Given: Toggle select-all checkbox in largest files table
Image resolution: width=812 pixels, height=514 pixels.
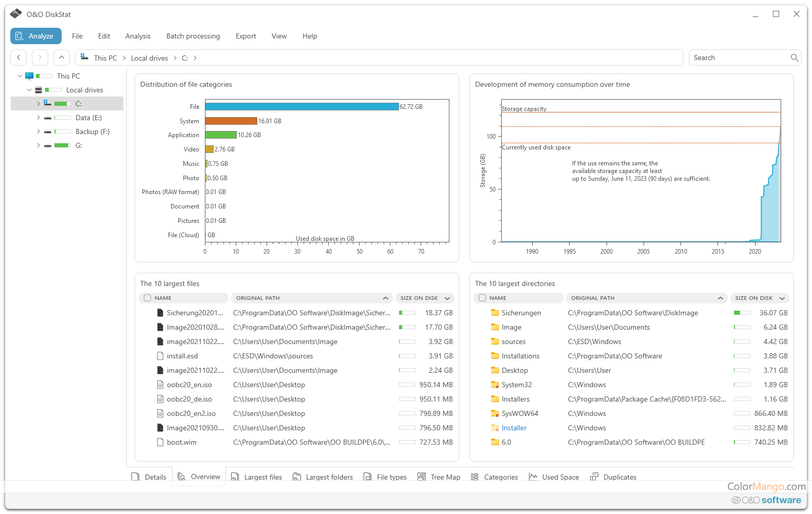Looking at the screenshot, I should pos(147,298).
